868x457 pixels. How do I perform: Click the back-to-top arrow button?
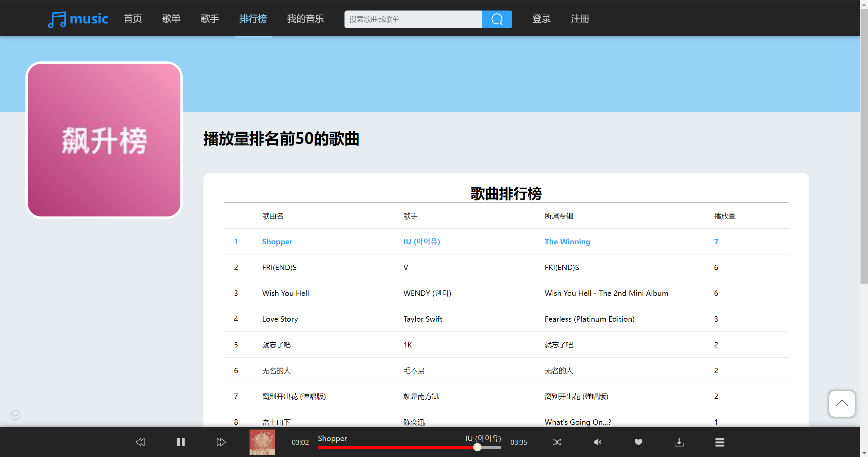[x=842, y=404]
